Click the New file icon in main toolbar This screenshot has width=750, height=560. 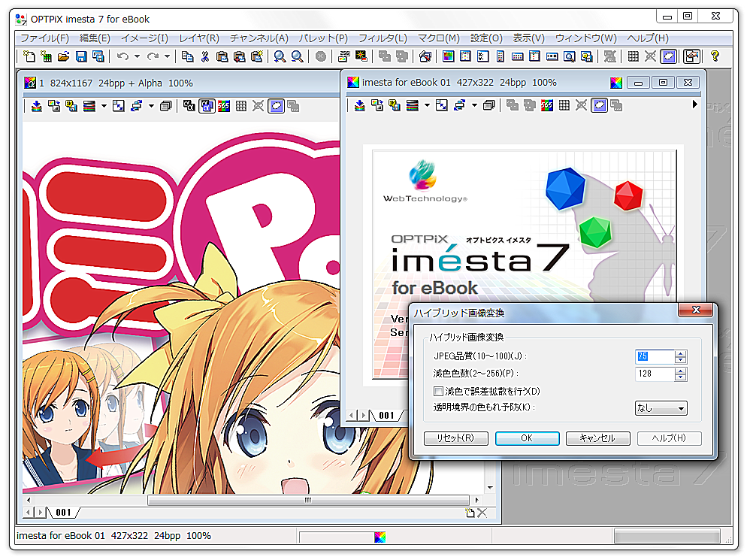29,56
